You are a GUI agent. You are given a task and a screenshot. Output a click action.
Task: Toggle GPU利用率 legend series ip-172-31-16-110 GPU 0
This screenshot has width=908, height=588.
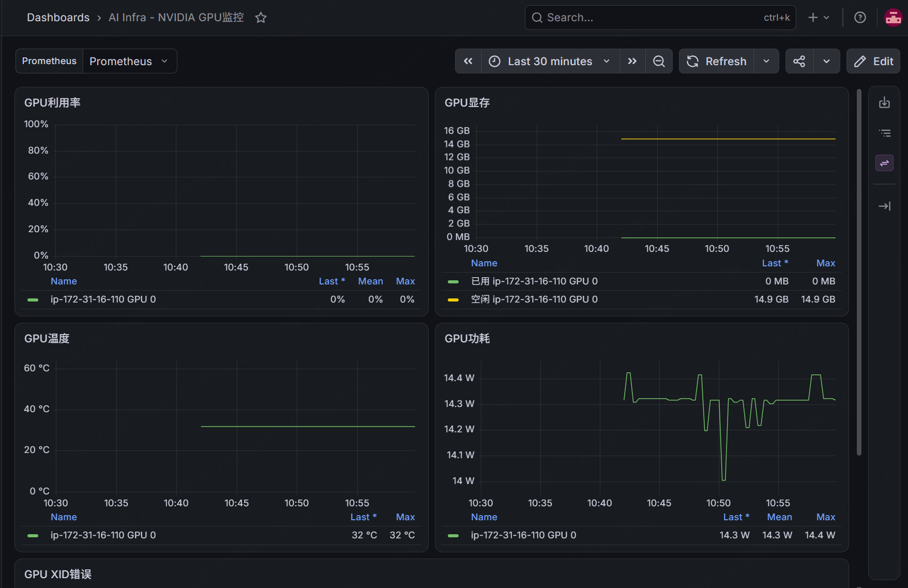[103, 299]
